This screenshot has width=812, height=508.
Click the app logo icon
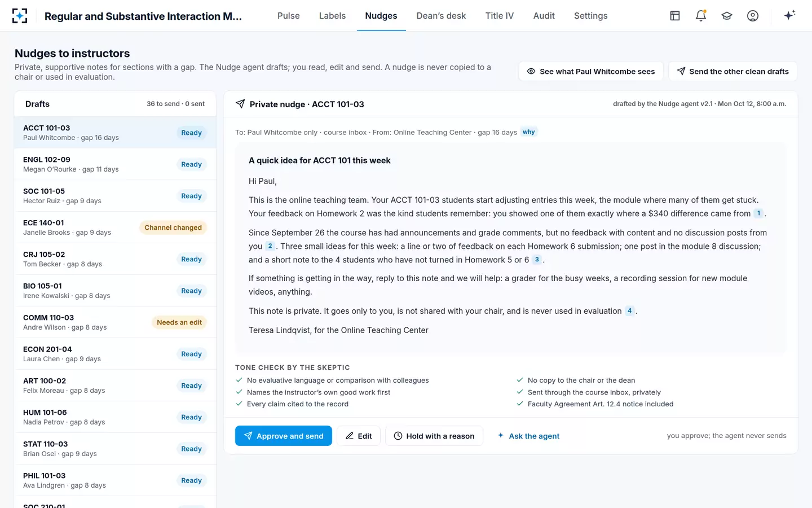pos(20,16)
